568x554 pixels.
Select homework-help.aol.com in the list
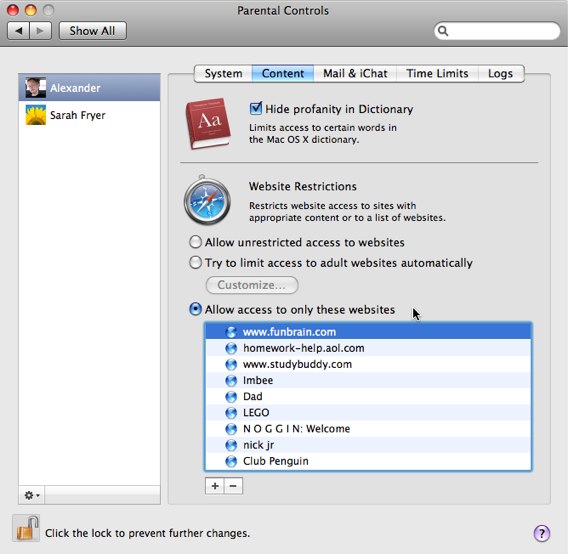(368, 348)
